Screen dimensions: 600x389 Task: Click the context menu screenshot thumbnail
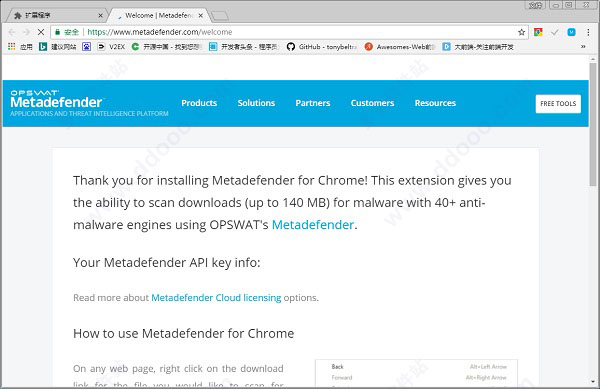pos(416,373)
